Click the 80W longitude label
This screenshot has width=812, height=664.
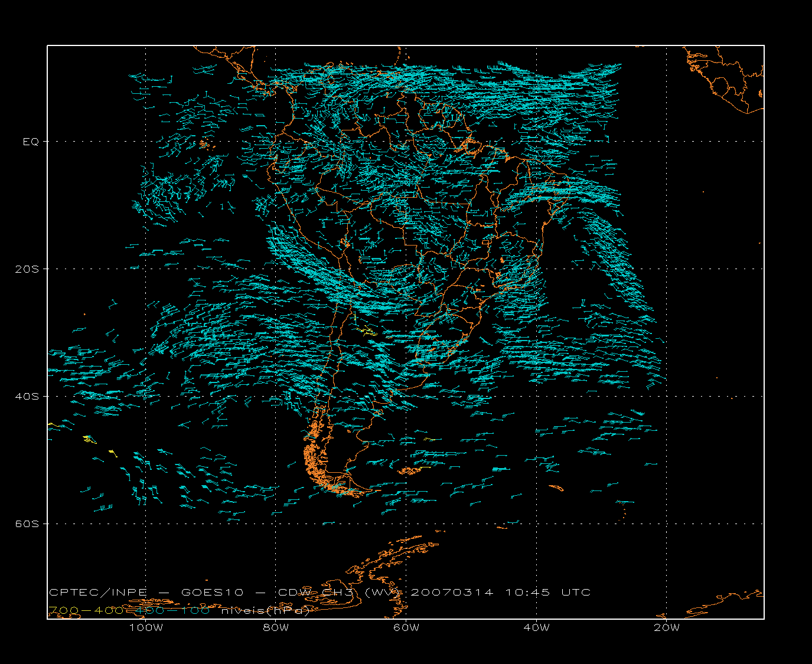tap(276, 628)
